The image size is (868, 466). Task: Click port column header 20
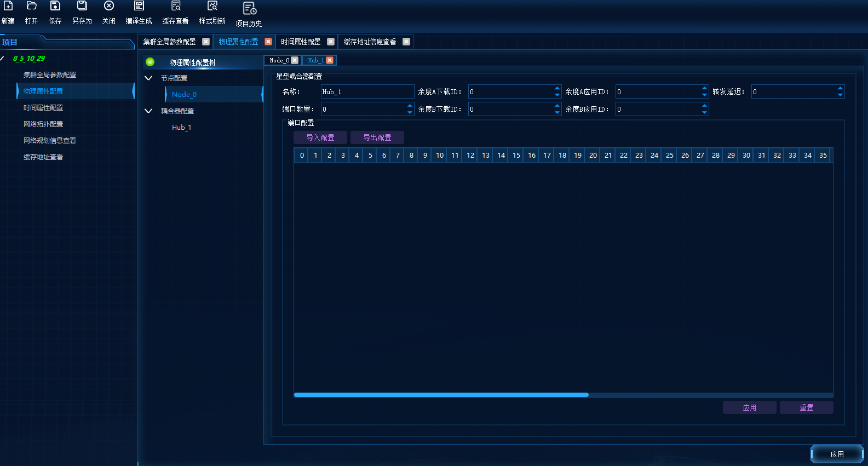click(x=593, y=155)
